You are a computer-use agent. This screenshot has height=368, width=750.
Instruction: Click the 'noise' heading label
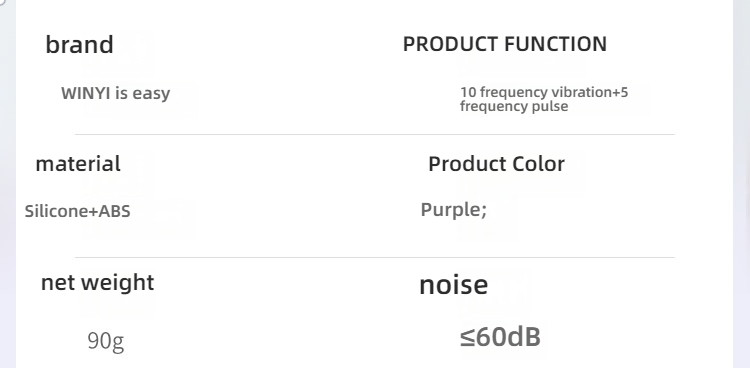pos(453,285)
